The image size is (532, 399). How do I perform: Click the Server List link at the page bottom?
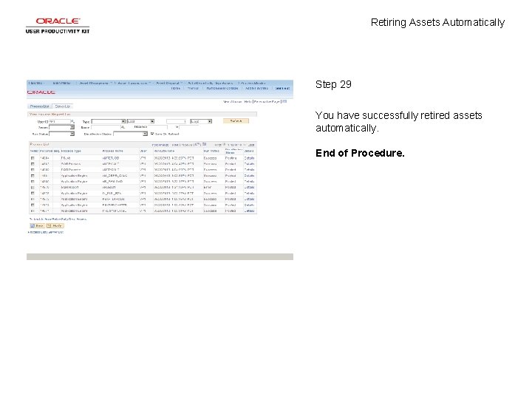coord(56,232)
